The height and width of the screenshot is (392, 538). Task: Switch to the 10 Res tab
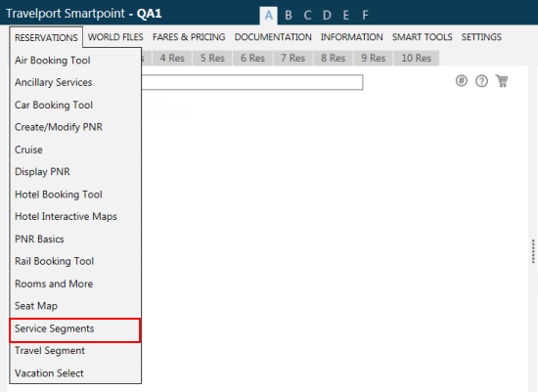point(416,58)
